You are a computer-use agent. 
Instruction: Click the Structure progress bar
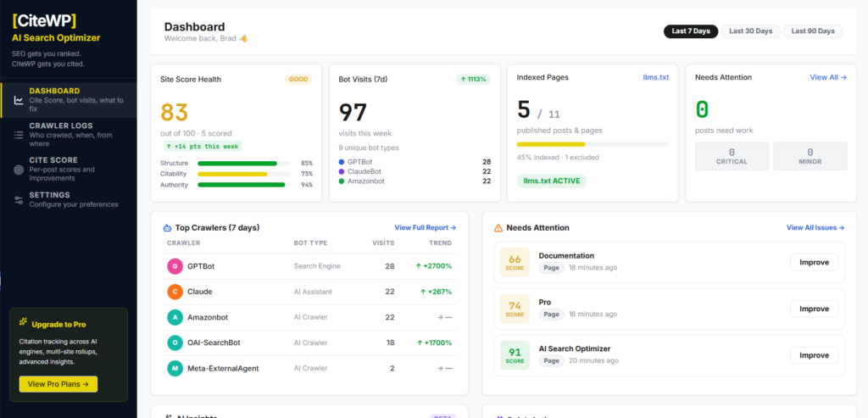[244, 164]
